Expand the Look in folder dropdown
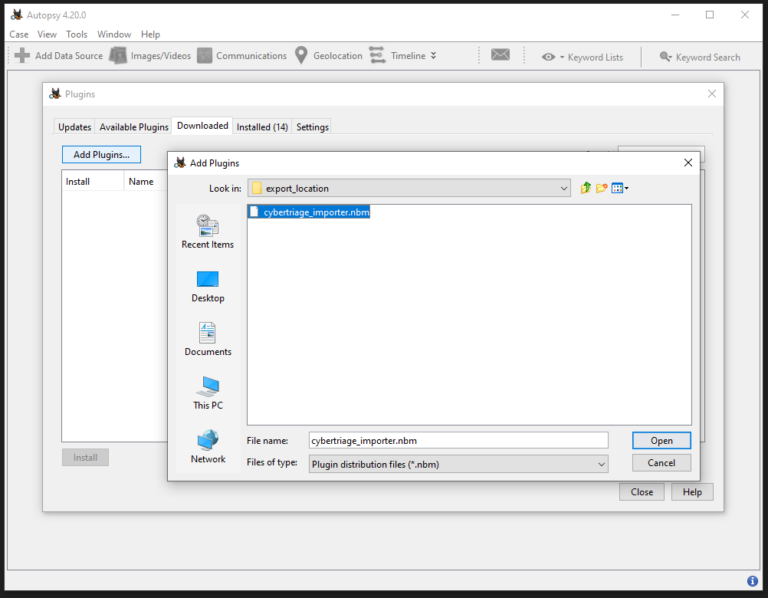This screenshot has width=768, height=598. (564, 188)
